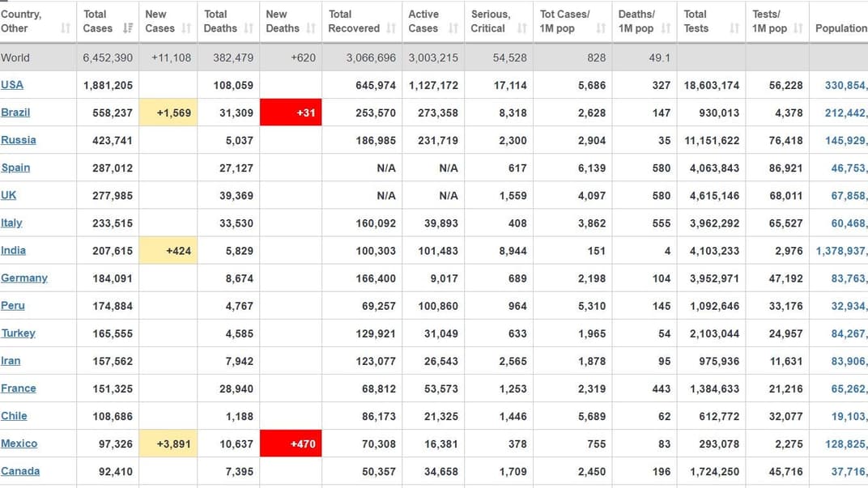The image size is (868, 488).
Task: Click Brazil's yellow +1,569 new cases cell
Action: click(x=169, y=112)
